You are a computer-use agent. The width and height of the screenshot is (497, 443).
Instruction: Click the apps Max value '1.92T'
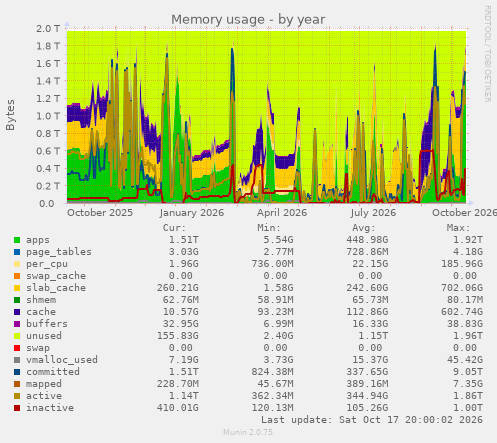coord(468,240)
